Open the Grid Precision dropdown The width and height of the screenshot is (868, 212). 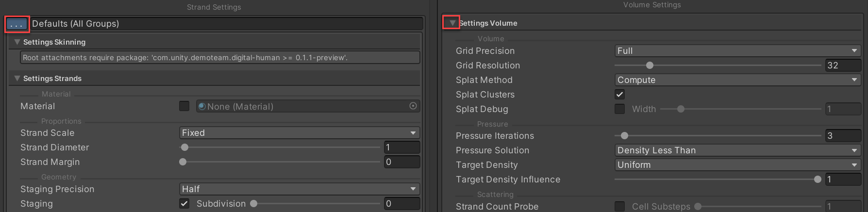point(737,51)
